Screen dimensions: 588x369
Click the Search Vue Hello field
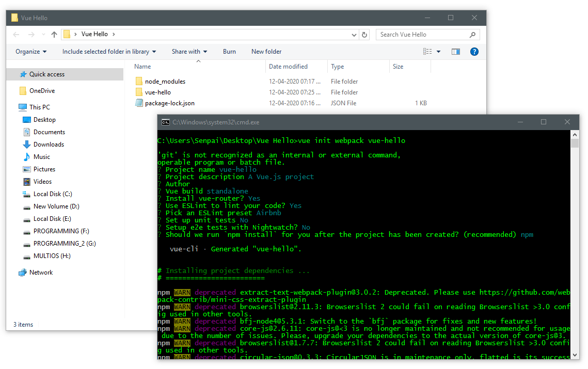[x=427, y=35]
